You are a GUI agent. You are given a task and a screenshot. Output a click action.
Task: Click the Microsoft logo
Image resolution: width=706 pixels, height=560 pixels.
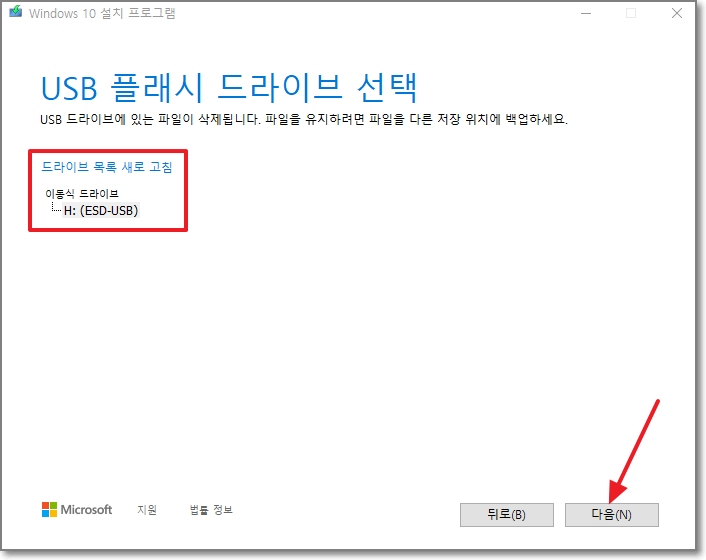tap(77, 510)
